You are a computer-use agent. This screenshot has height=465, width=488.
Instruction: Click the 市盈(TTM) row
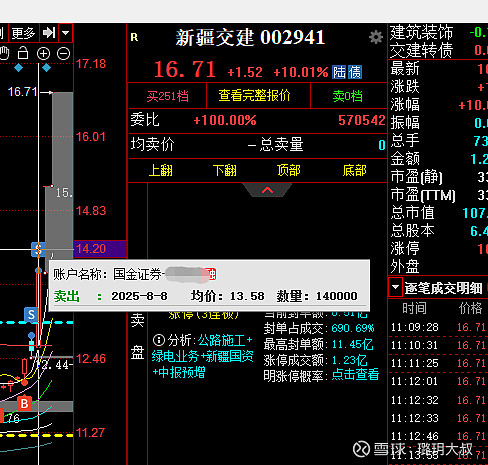tap(438, 195)
